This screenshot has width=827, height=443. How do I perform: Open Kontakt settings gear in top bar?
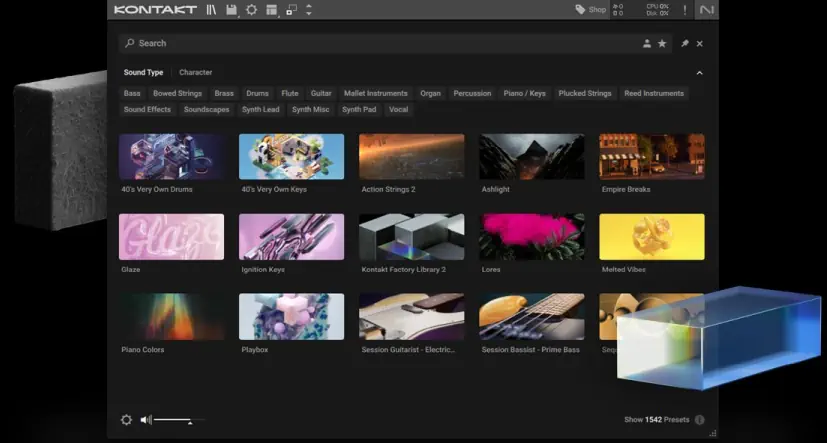(x=252, y=9)
